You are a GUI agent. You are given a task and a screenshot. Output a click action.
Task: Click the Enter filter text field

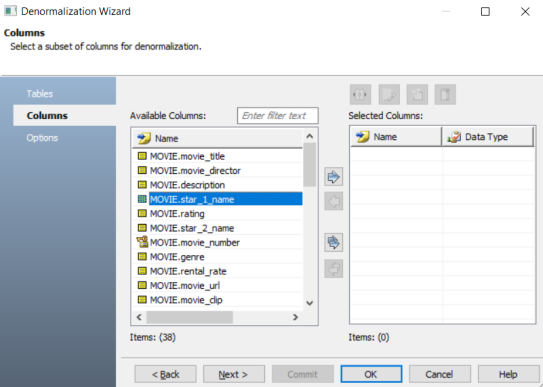pos(278,116)
